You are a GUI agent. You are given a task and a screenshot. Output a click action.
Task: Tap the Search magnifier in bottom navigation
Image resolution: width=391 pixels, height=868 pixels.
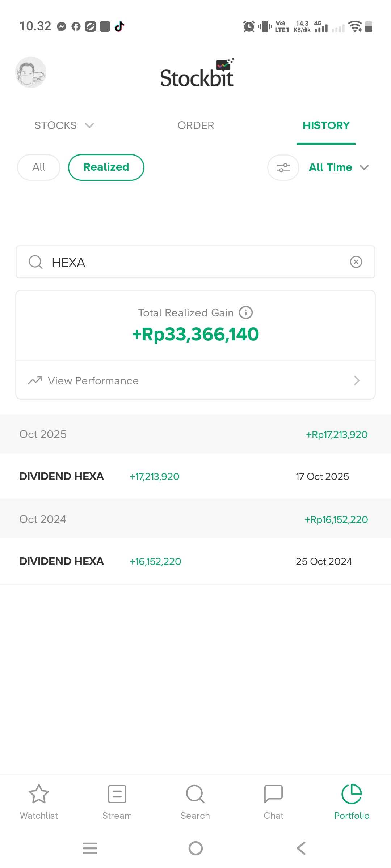coord(195,794)
